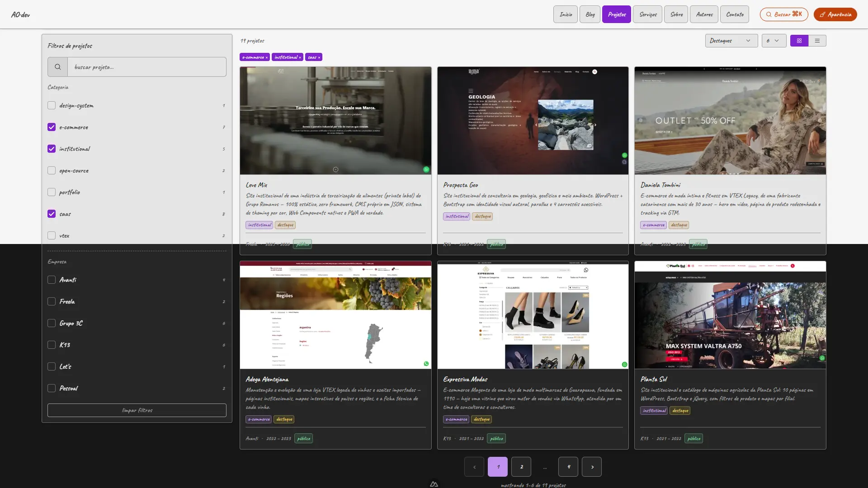The height and width of the screenshot is (488, 868).
Task: Enable the open-source category checkbox
Action: (52, 170)
